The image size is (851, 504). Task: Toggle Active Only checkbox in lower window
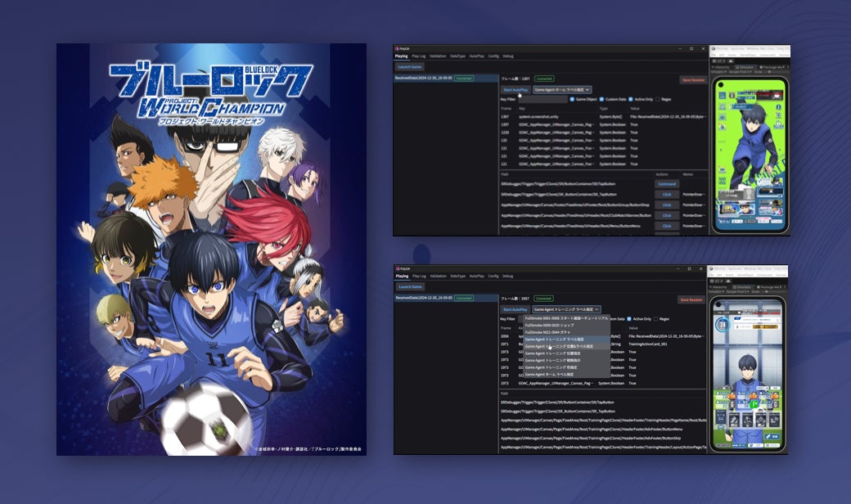point(629,319)
